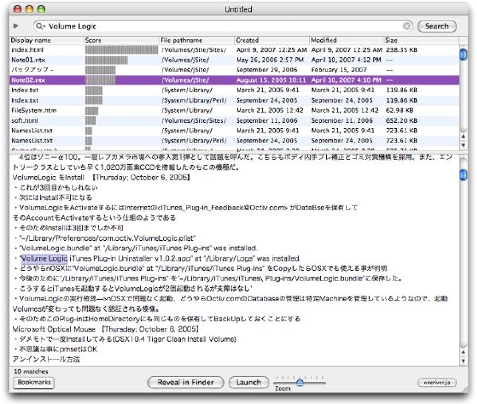Select the FileSystem.htm result row

pyautogui.click(x=234, y=110)
